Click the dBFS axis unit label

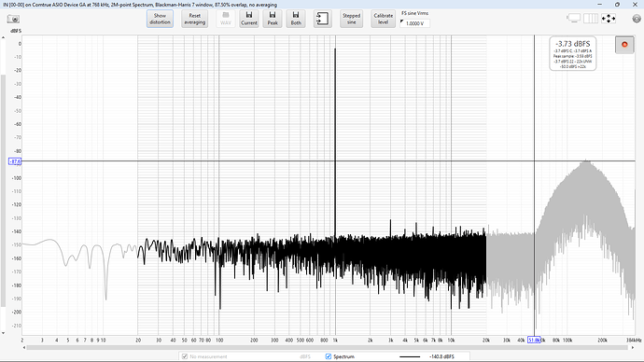tap(15, 31)
